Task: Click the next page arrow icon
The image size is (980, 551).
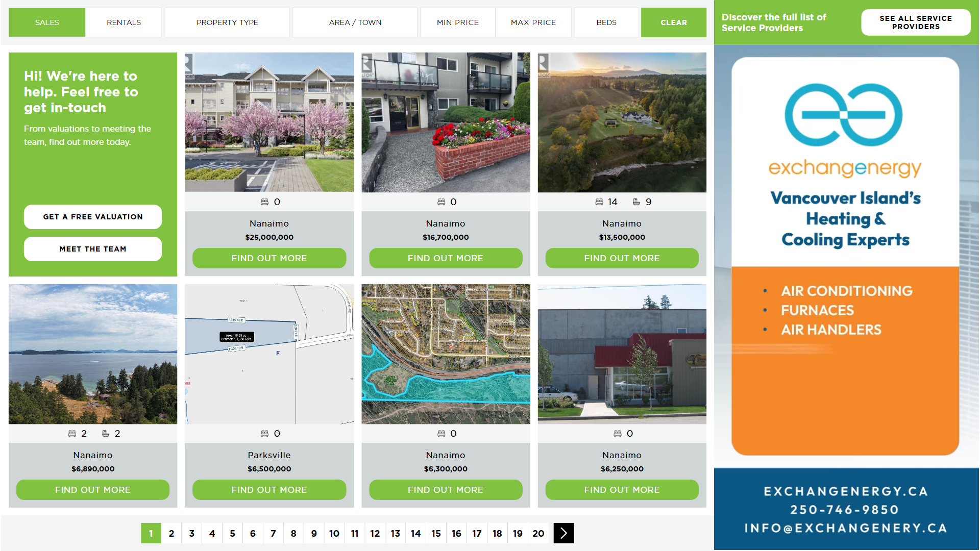Action: coord(563,533)
